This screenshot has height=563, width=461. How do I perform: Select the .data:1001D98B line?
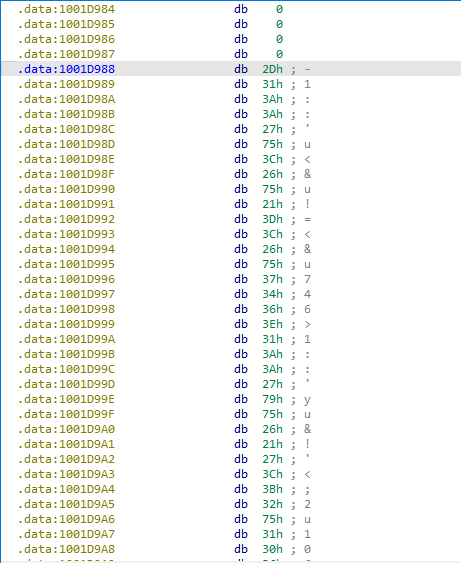click(x=66, y=114)
